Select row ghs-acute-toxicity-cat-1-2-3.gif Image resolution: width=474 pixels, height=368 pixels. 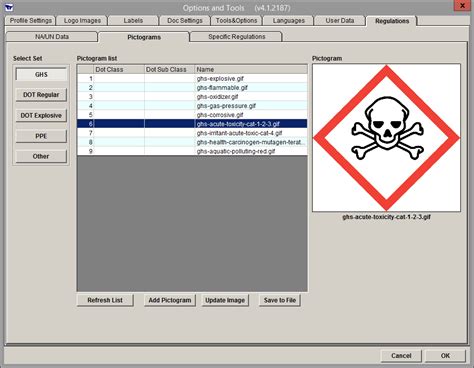point(192,124)
